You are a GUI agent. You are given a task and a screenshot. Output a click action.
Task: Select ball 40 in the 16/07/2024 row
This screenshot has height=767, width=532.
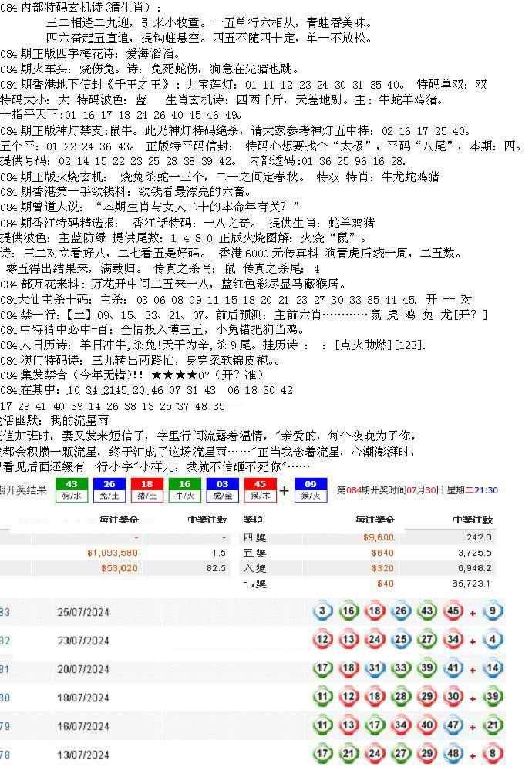(426, 725)
